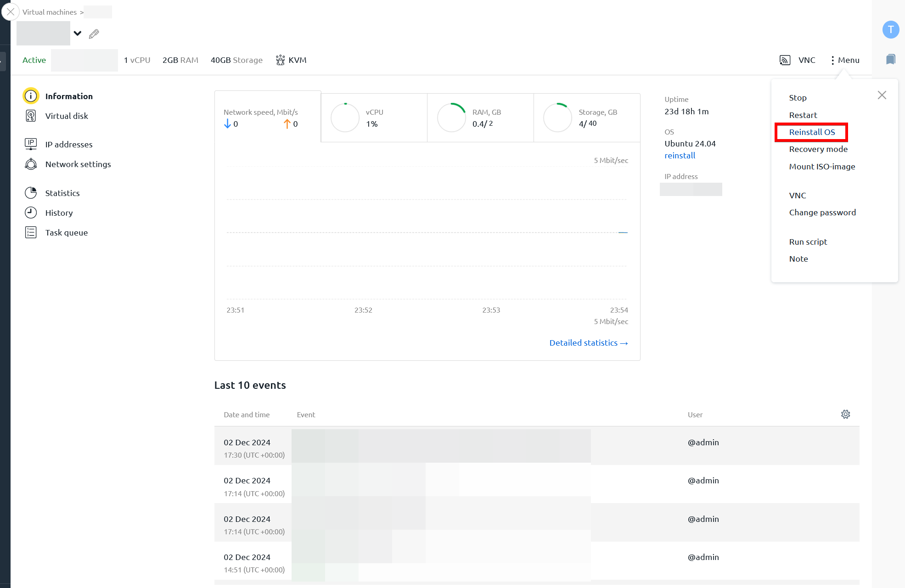
Task: Toggle the Active status indicator
Action: (34, 60)
